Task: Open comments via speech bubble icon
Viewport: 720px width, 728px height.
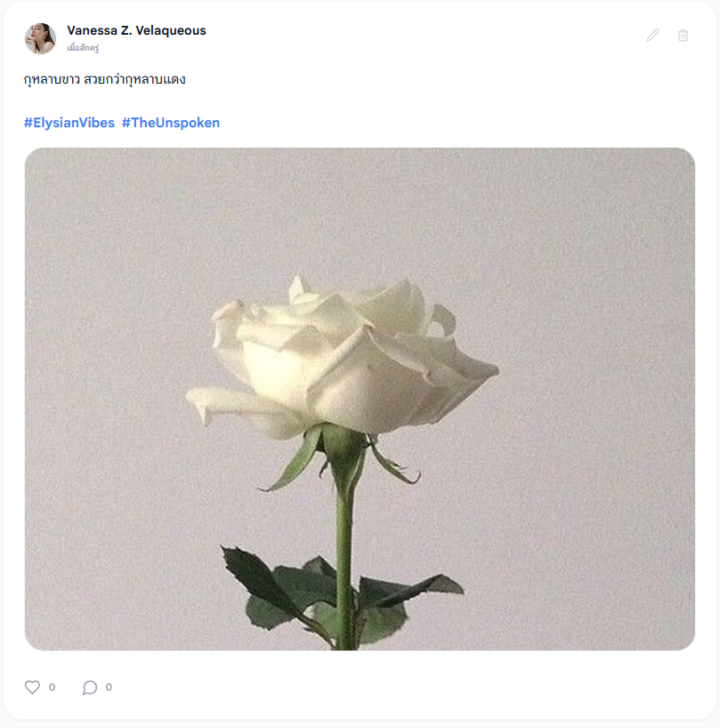Action: coord(90,687)
